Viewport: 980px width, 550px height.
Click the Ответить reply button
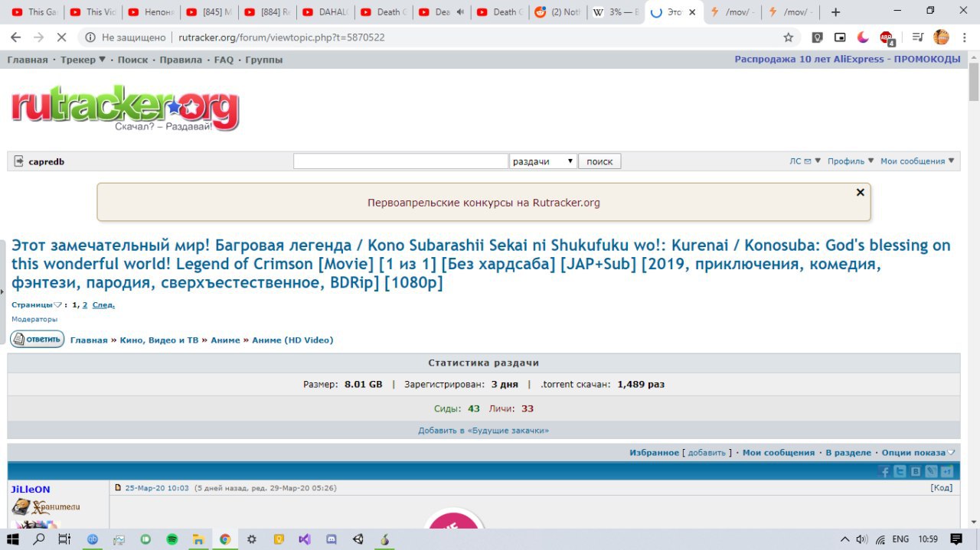click(x=38, y=340)
